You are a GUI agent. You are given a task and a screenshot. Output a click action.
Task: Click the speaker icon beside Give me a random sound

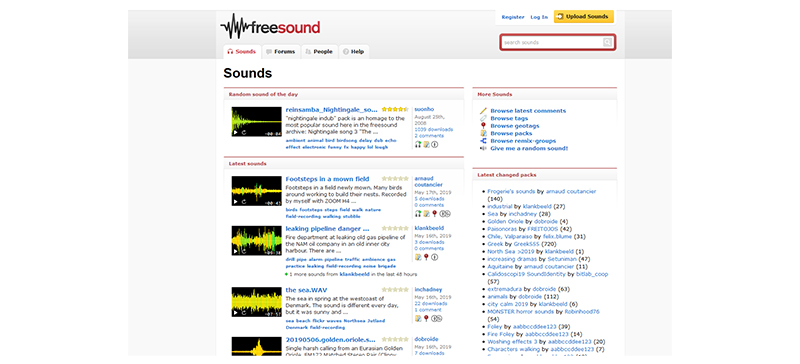click(483, 148)
